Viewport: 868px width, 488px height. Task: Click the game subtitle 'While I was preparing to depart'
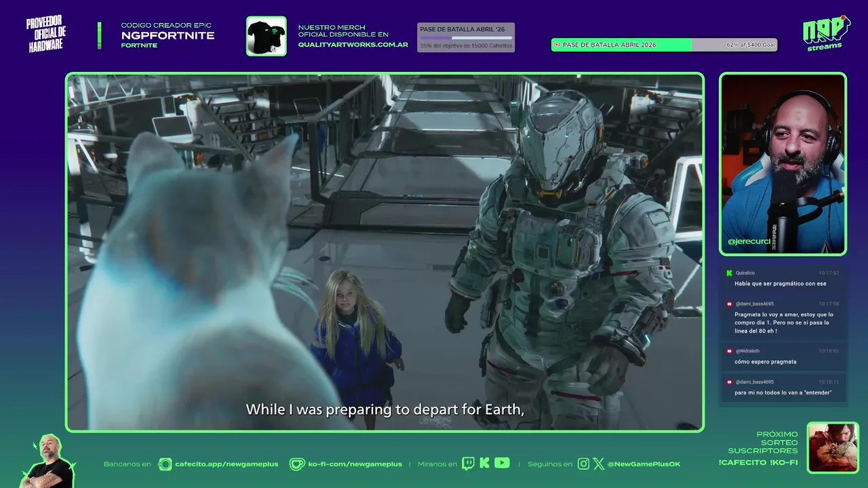click(x=385, y=409)
